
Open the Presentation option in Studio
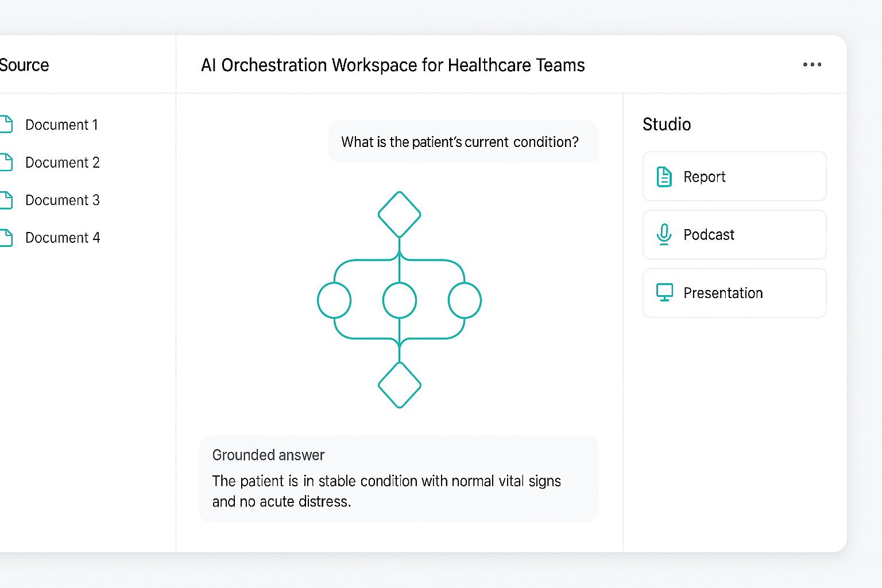[734, 293]
